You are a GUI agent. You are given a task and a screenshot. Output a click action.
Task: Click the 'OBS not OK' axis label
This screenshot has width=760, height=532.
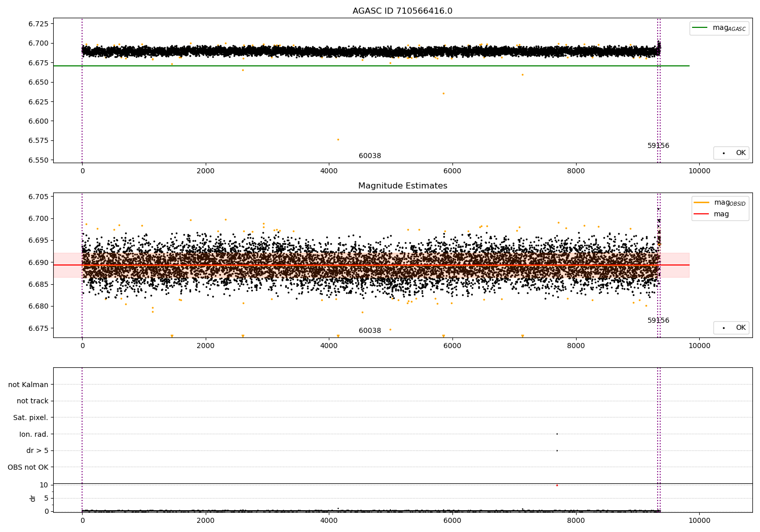(x=28, y=467)
